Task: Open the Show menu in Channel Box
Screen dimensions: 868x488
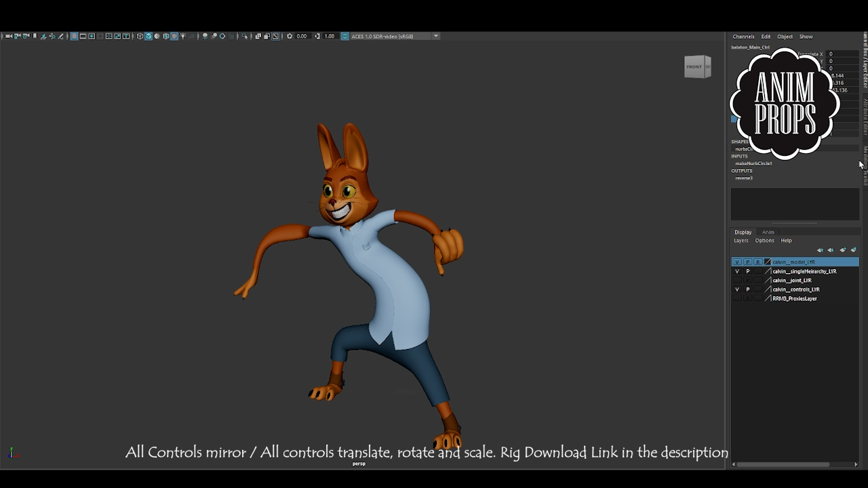Action: [806, 37]
